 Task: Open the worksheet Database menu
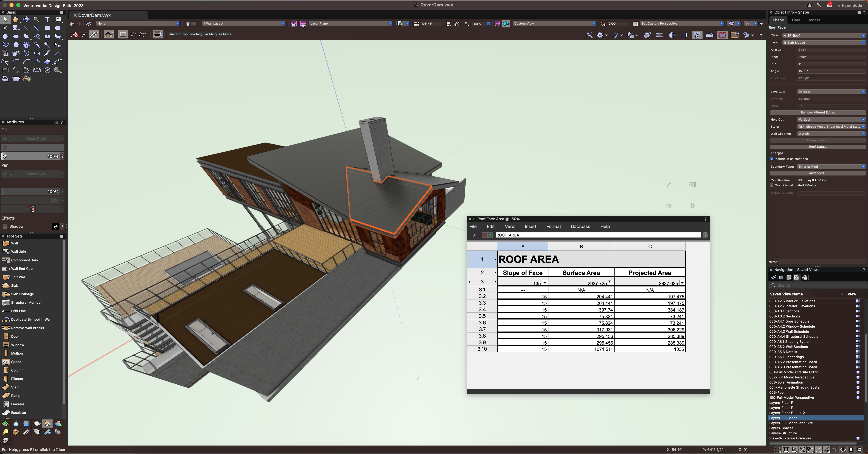[580, 227]
